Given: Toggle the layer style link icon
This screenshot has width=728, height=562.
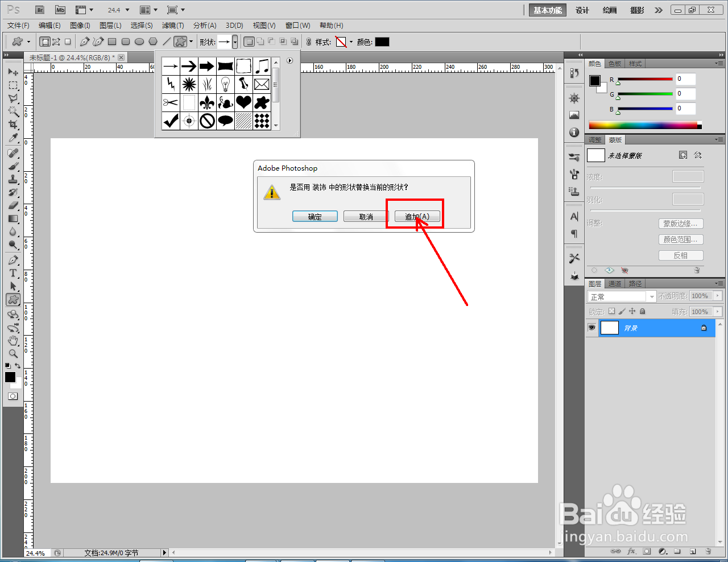Looking at the screenshot, I should tap(309, 42).
